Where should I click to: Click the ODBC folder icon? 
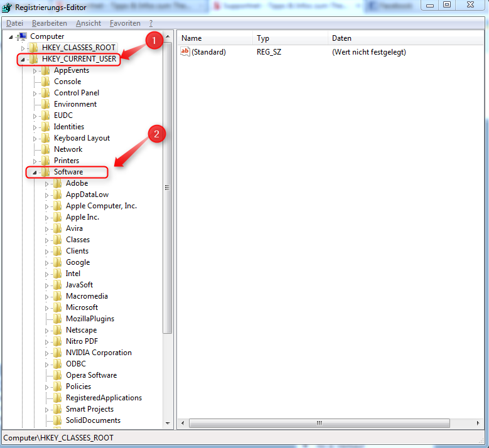[x=57, y=364]
